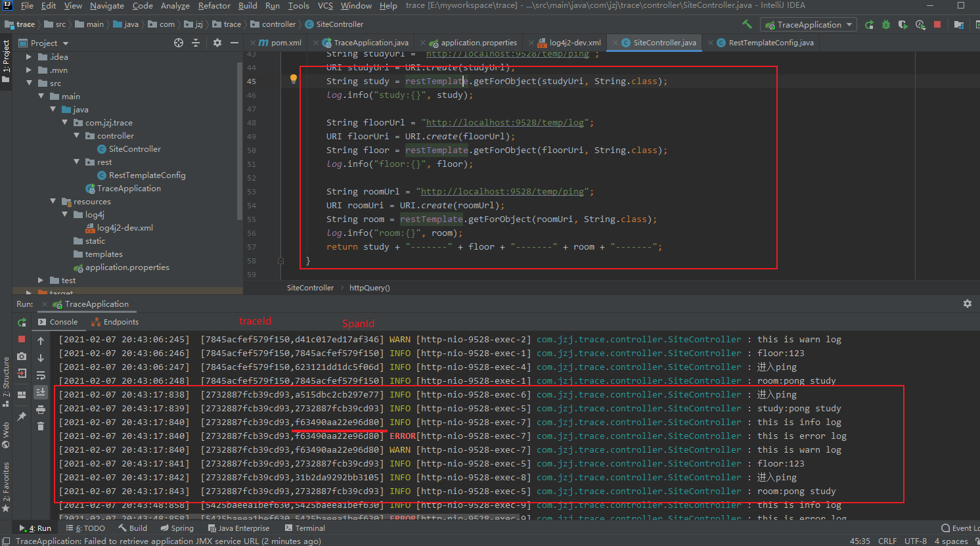Stop process in Run panel sidebar
Screen dimensions: 980x546
click(22, 339)
